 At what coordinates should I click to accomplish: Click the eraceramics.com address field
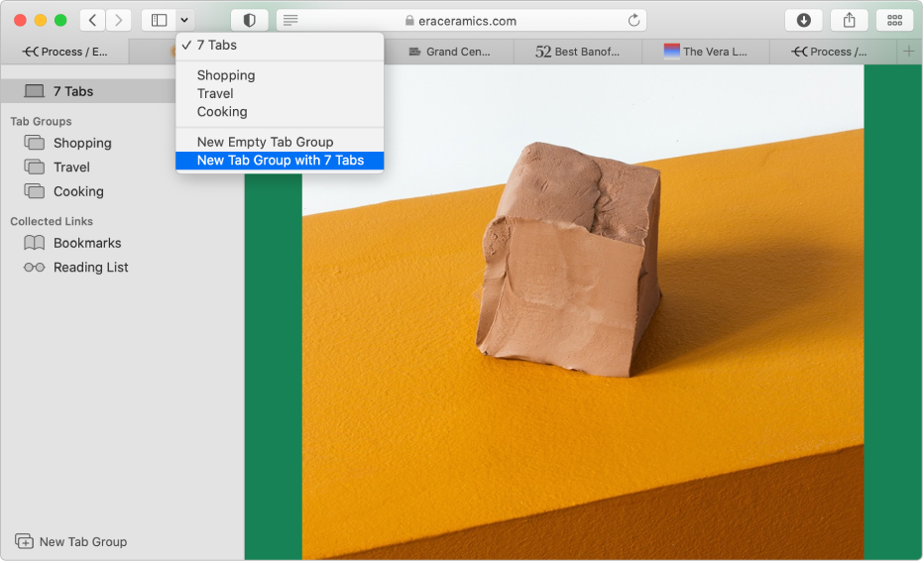tap(461, 21)
